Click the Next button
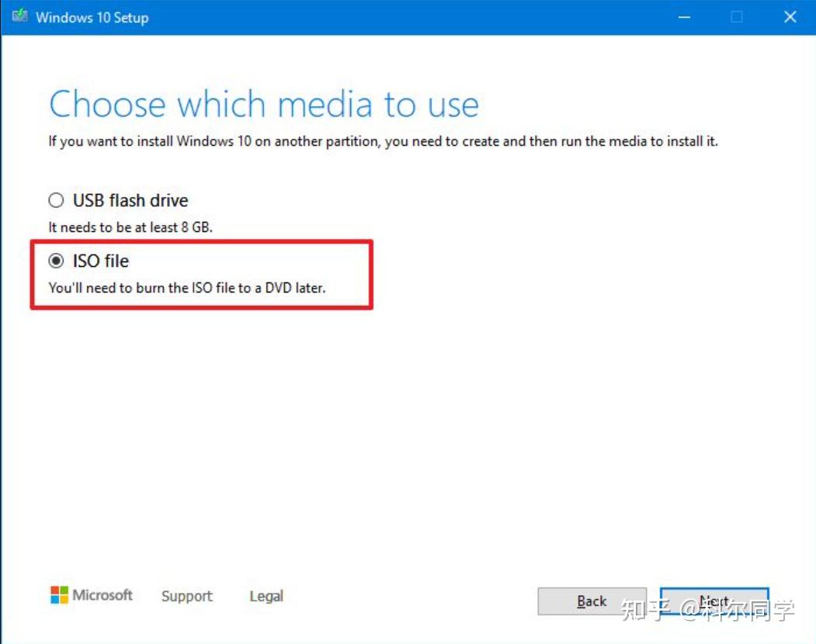816x644 pixels. [714, 601]
